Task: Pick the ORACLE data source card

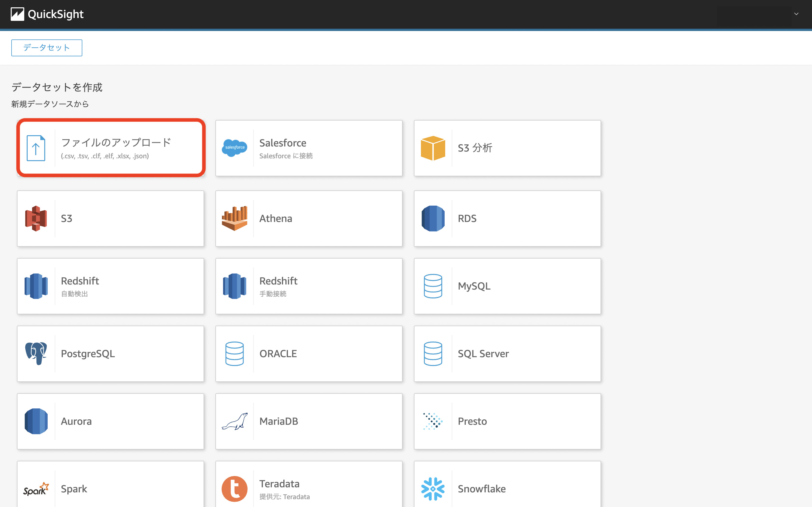Action: pyautogui.click(x=309, y=353)
